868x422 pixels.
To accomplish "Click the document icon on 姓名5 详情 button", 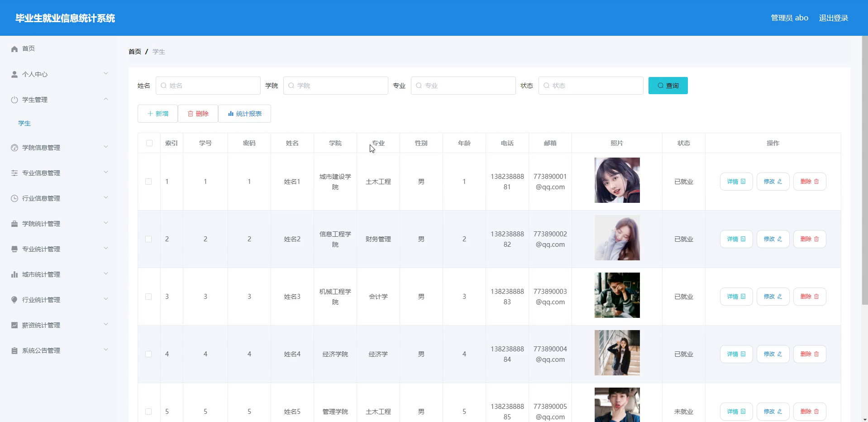I will coord(743,412).
